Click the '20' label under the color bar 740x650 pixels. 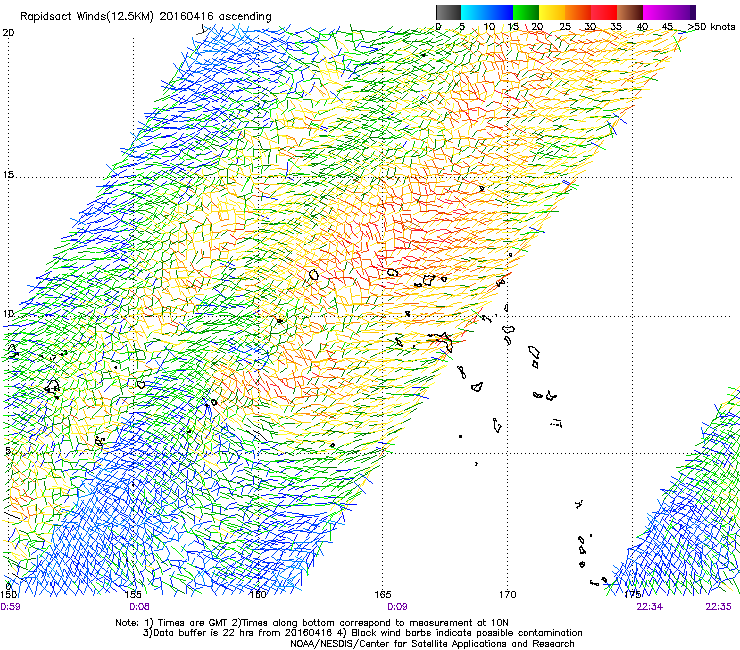537,27
